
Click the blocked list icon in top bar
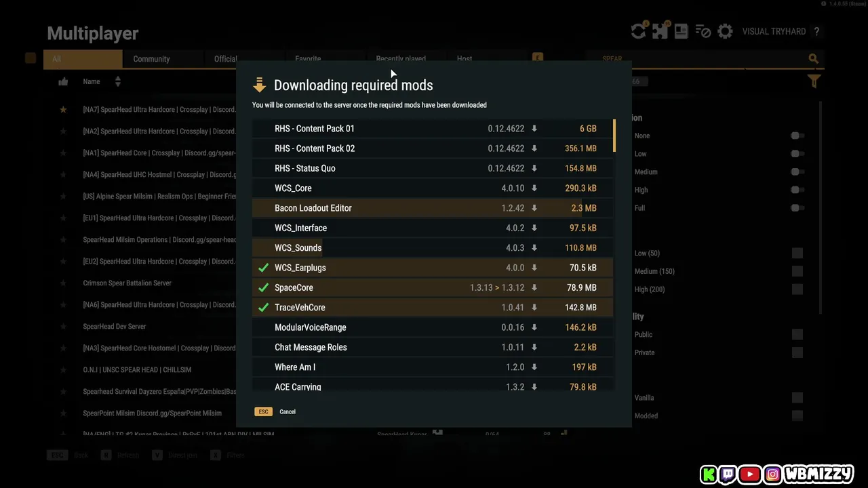703,31
